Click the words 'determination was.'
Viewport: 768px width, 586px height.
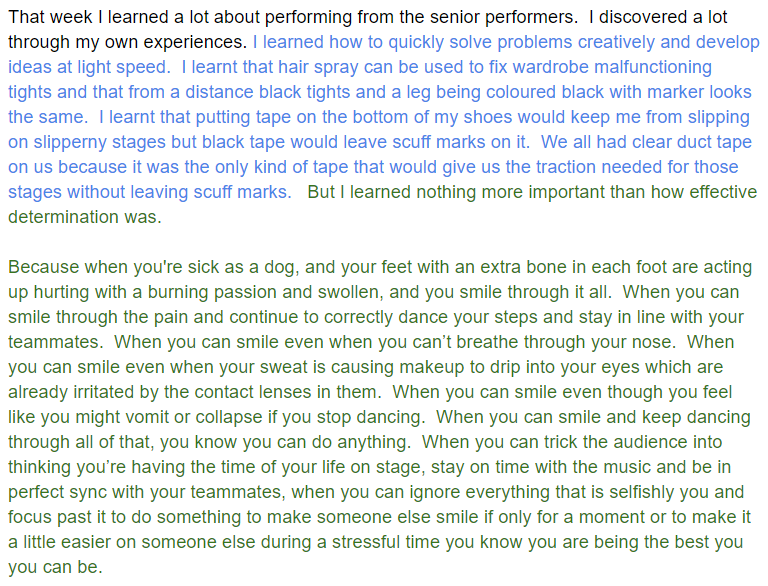tap(85, 217)
